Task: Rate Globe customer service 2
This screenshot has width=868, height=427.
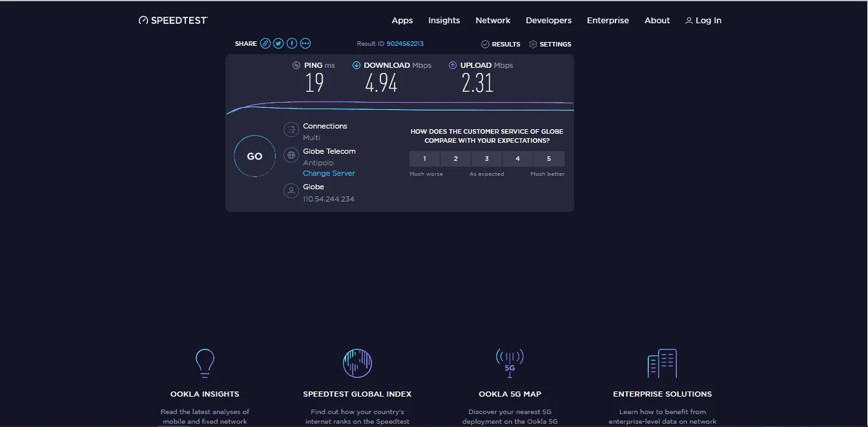Action: pyautogui.click(x=456, y=159)
